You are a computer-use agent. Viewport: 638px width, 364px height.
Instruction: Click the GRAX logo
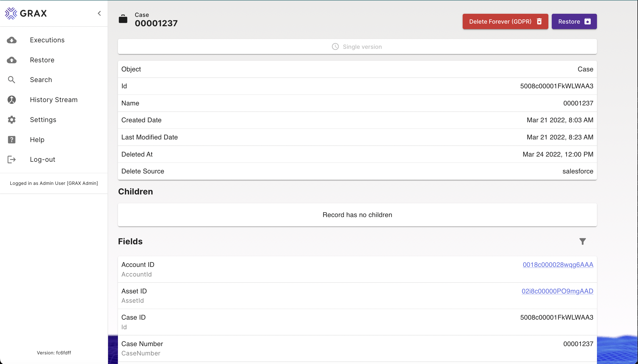(x=26, y=14)
